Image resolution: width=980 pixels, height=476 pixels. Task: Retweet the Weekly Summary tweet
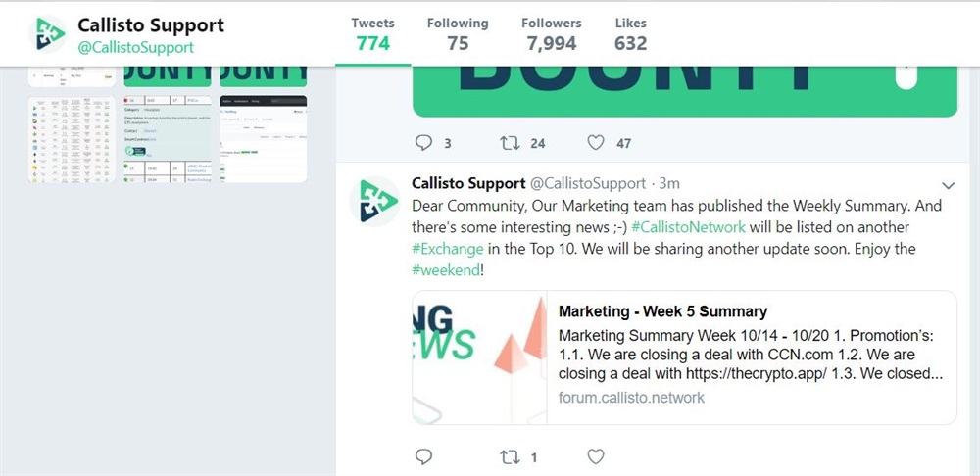click(510, 456)
